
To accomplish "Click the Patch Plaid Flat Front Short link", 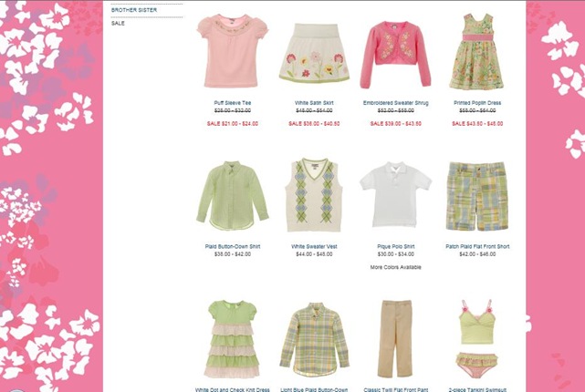I will tap(477, 247).
